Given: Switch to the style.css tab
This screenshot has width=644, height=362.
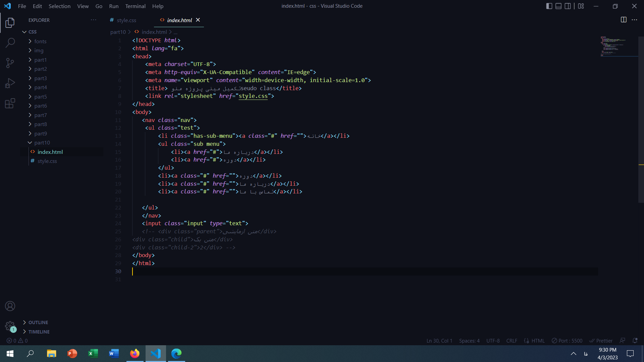Looking at the screenshot, I should tap(126, 20).
